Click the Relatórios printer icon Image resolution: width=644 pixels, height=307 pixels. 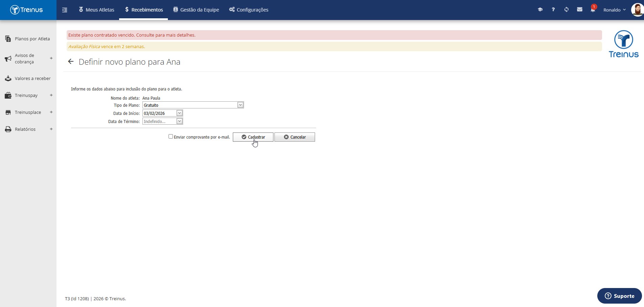(8, 129)
